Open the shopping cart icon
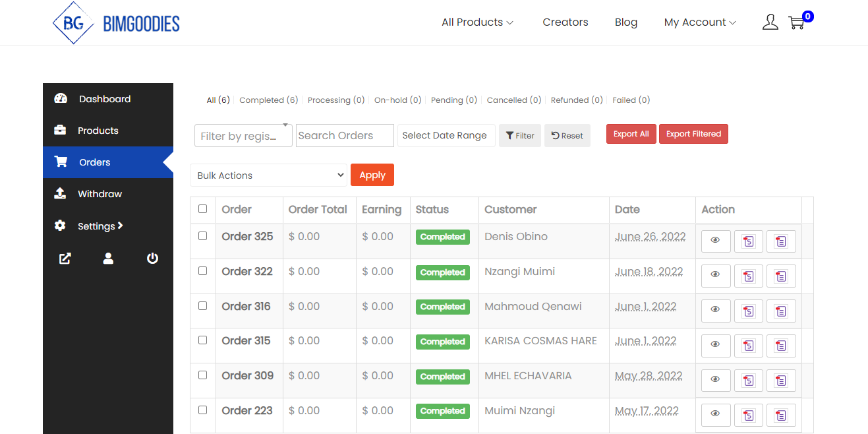This screenshot has height=434, width=868. coord(796,22)
